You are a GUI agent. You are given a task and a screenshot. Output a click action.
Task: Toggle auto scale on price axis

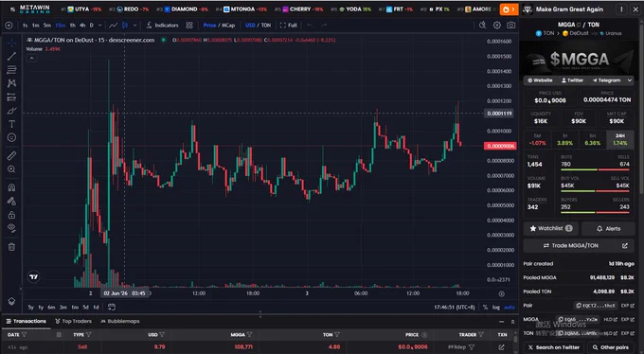(510, 308)
